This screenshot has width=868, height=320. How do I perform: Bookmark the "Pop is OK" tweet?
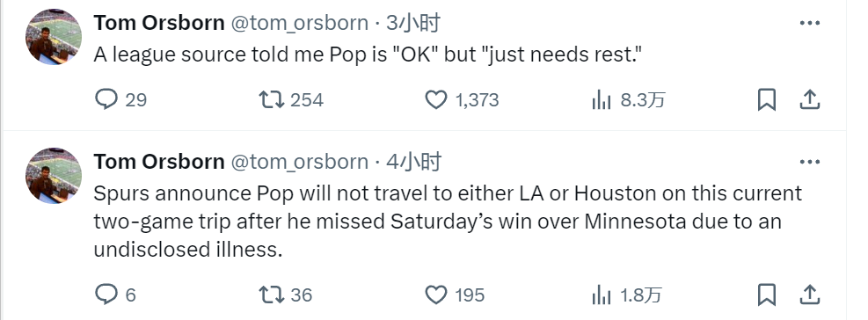tap(767, 100)
